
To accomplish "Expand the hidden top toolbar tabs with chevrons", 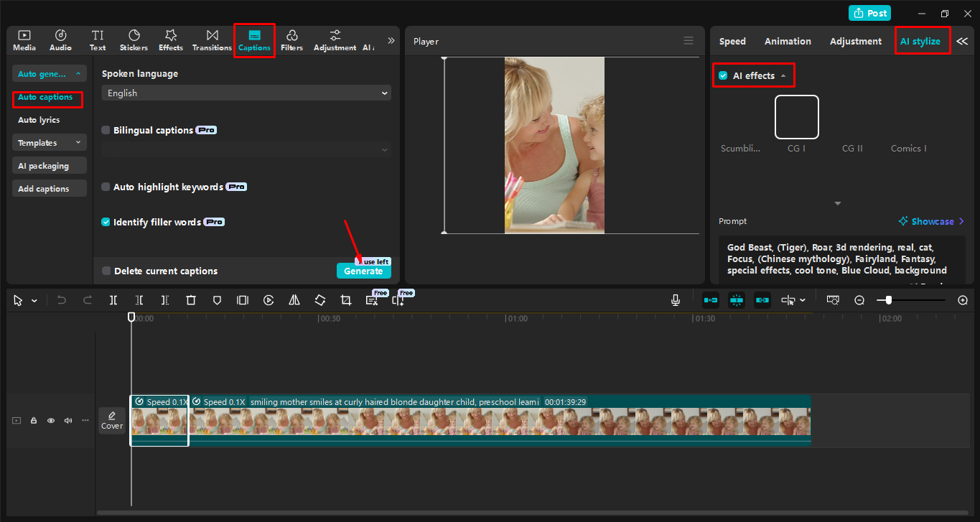I will (391, 41).
